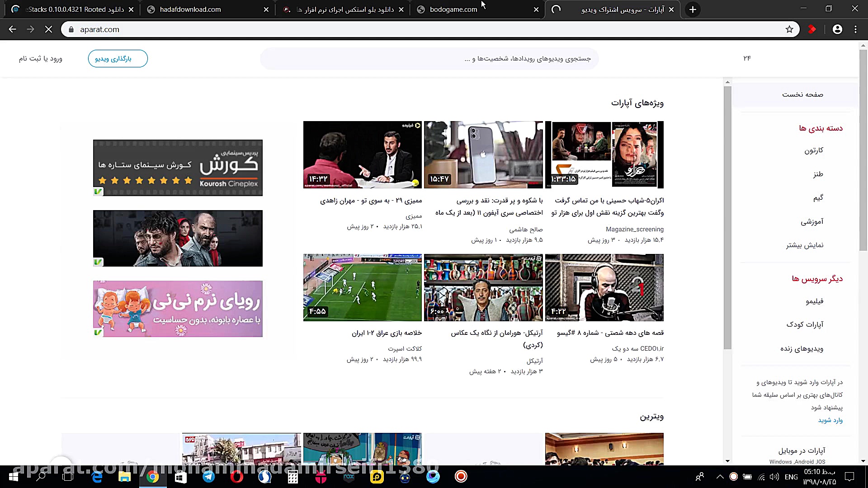Launch Telegram from the taskbar
Screen dimensions: 868x488
coord(208,476)
